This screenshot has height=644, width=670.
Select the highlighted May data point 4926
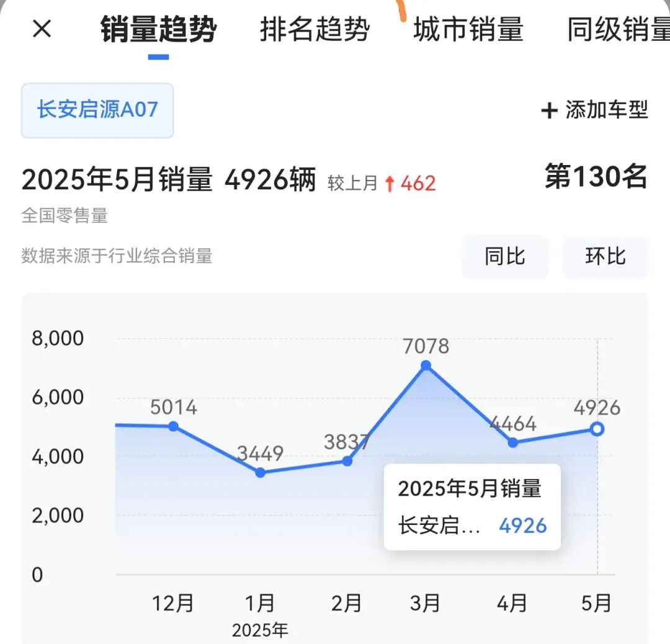click(597, 429)
